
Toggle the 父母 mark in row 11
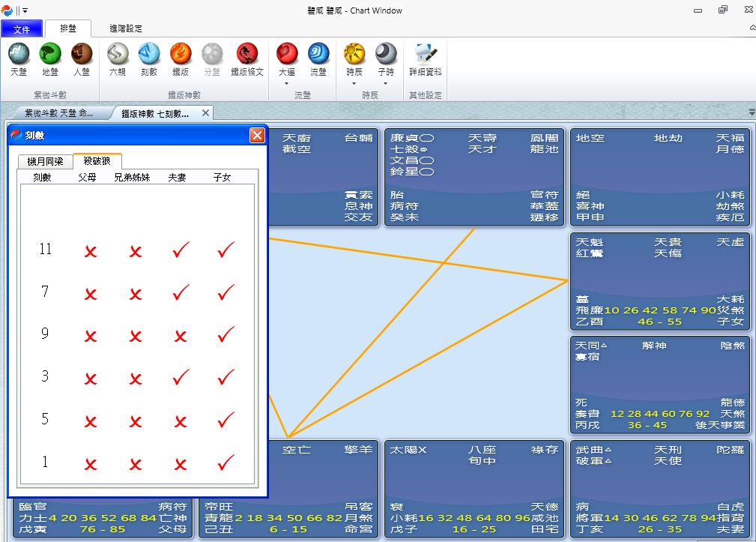[90, 250]
